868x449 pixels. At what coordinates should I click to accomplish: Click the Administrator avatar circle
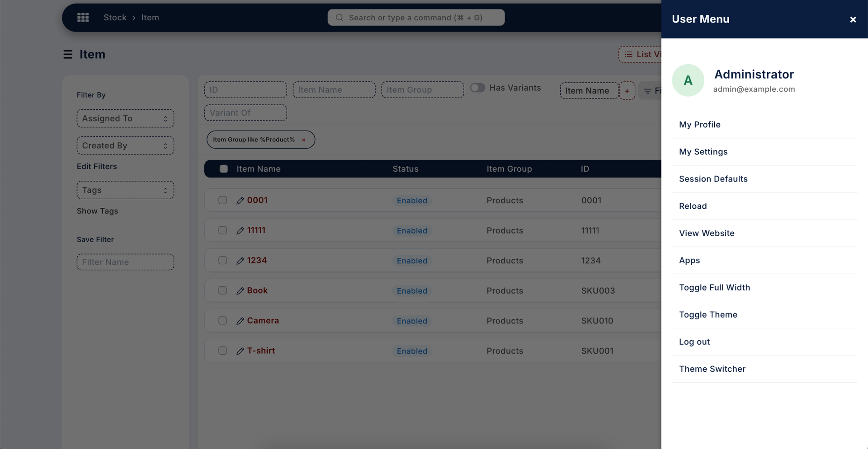(x=688, y=80)
